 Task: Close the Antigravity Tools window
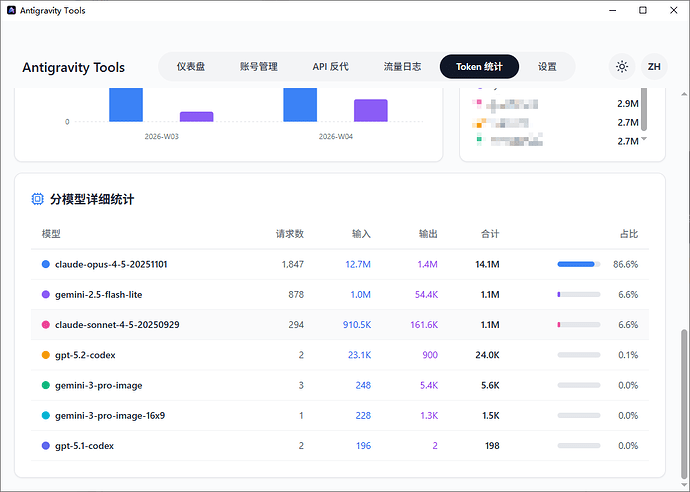point(674,10)
